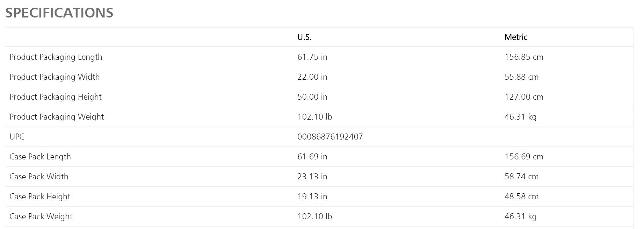Click the 55.88 cm width value

[x=521, y=77]
